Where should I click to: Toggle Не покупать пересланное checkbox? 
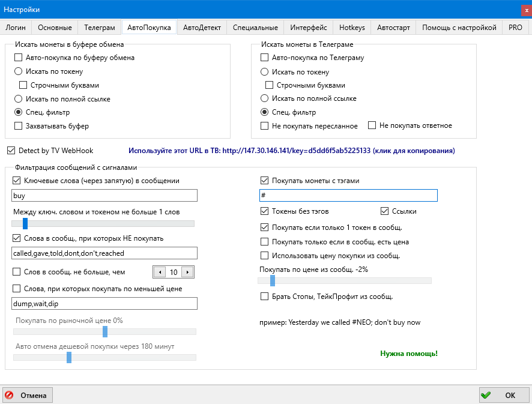tap(265, 126)
